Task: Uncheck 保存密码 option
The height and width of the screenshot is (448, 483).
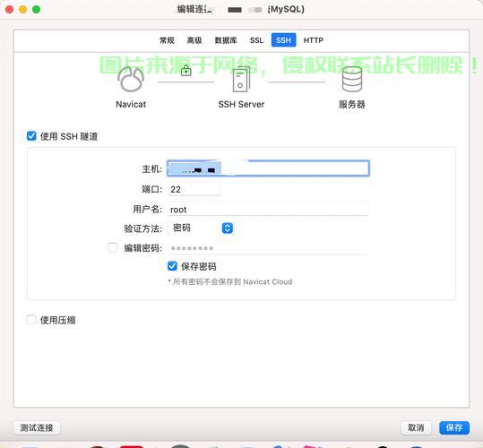Action: pos(172,266)
